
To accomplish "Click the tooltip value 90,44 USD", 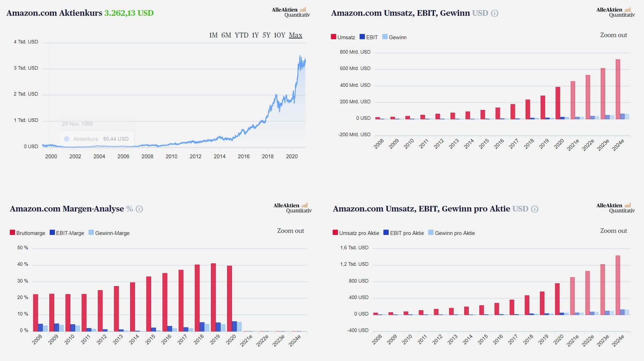I will pos(116,139).
